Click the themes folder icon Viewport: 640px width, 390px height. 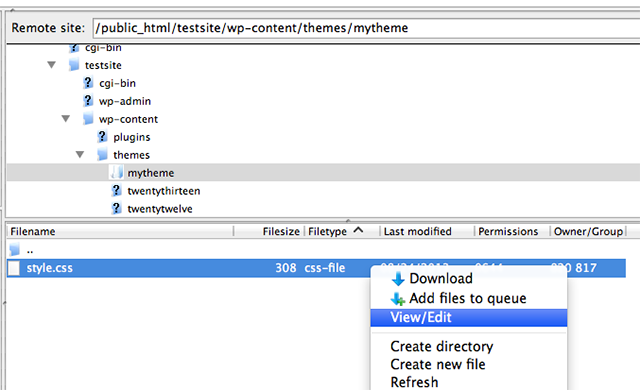(102, 155)
